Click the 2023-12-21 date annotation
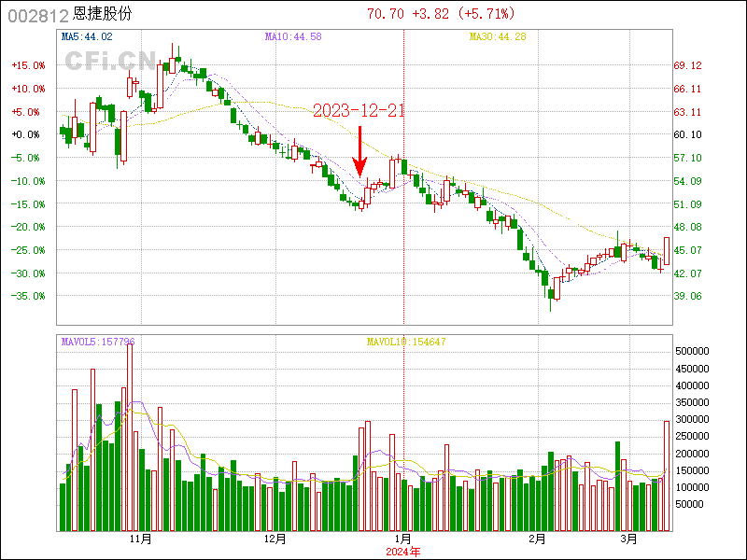747x560 pixels. click(359, 110)
